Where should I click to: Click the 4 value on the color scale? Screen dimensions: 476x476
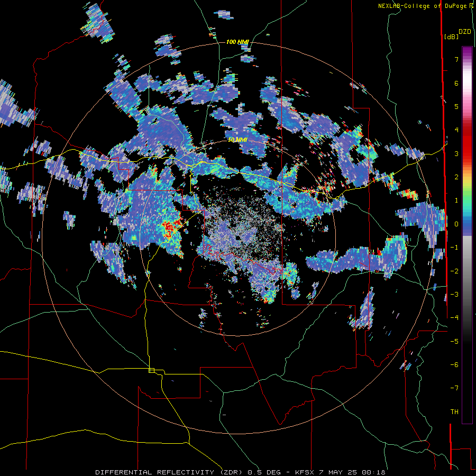pyautogui.click(x=456, y=130)
